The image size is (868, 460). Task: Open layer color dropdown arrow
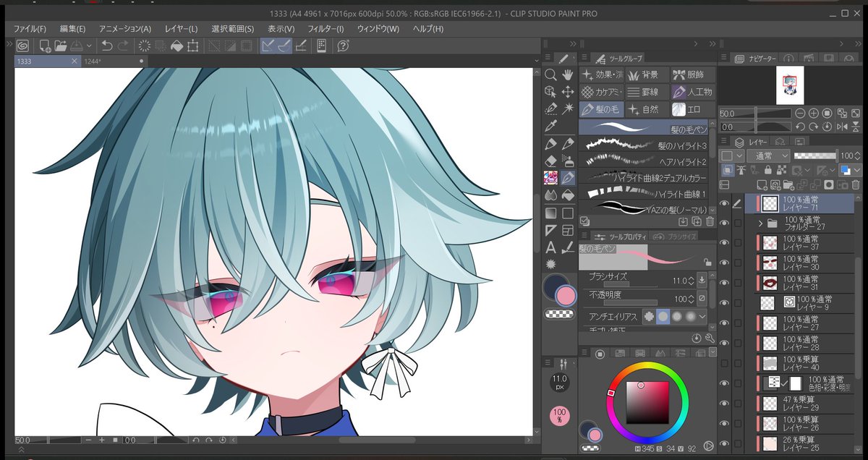coord(857,170)
